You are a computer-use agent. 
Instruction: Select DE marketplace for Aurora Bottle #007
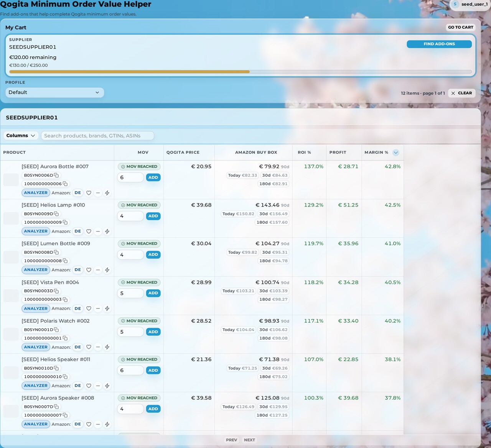[x=78, y=193]
